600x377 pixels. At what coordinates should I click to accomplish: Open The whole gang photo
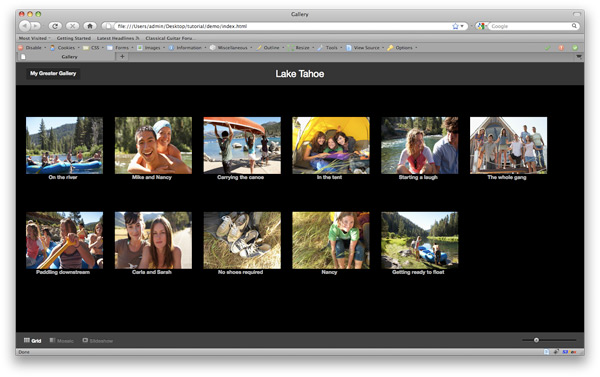(x=508, y=145)
